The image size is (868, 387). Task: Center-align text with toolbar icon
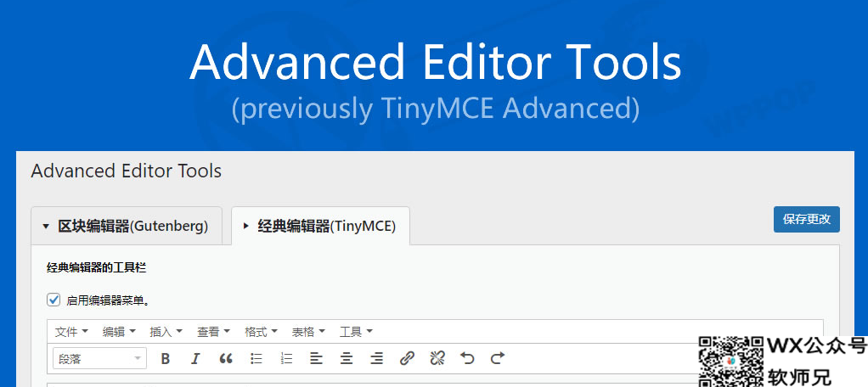point(347,358)
